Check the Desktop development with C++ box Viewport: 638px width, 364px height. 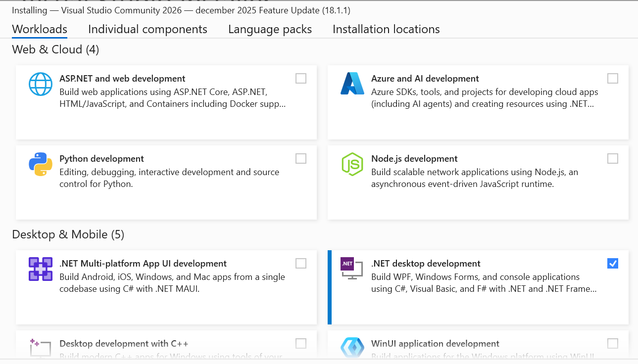pos(301,343)
